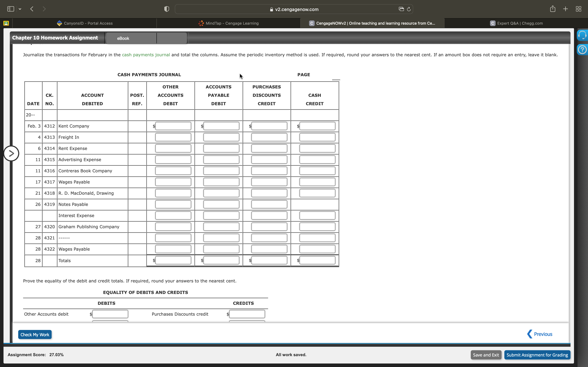Click the headset support icon on right edge
Viewport: 588px width, 367px height.
582,35
